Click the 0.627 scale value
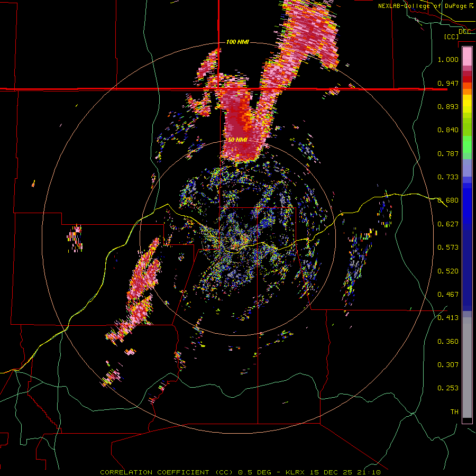This screenshot has width=476, height=476. click(448, 224)
